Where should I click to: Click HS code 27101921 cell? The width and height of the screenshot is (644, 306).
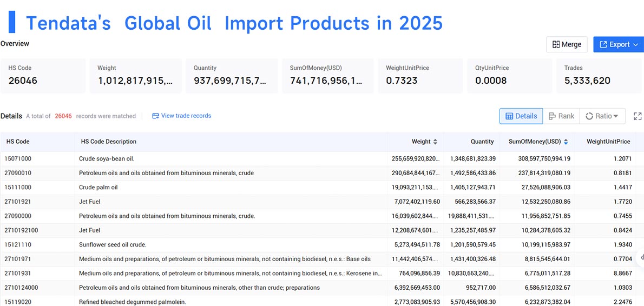pyautogui.click(x=18, y=202)
